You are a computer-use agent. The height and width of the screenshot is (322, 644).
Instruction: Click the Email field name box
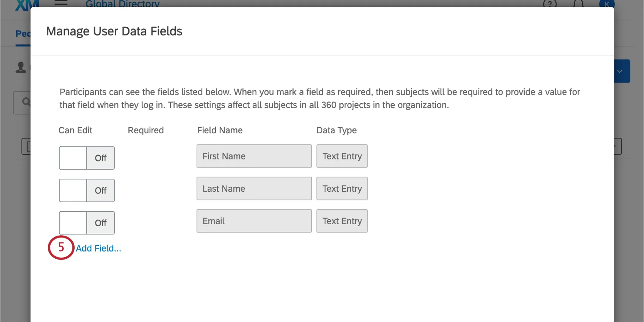(254, 221)
